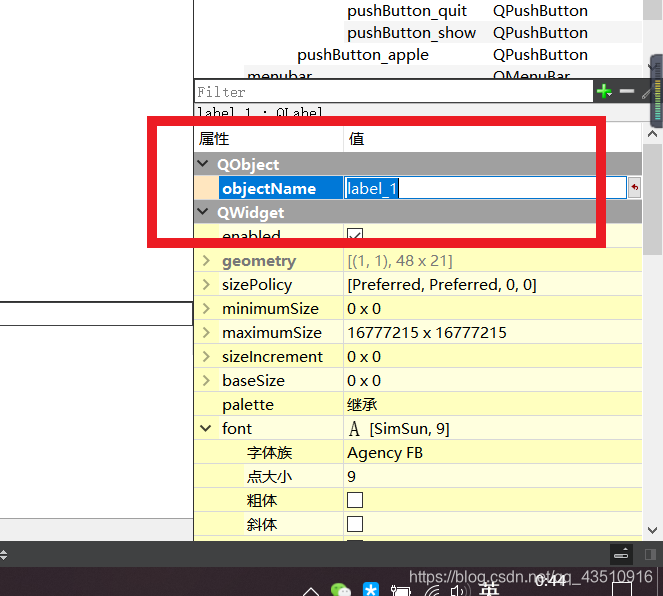The height and width of the screenshot is (596, 663).
Task: Expand the minimumSize property
Action: point(206,309)
